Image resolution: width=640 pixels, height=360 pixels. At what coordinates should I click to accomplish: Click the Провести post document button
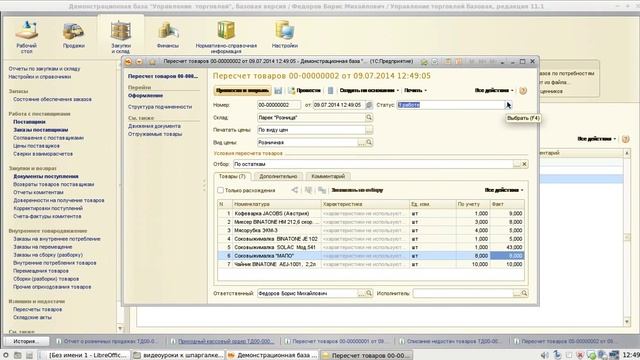[304, 90]
